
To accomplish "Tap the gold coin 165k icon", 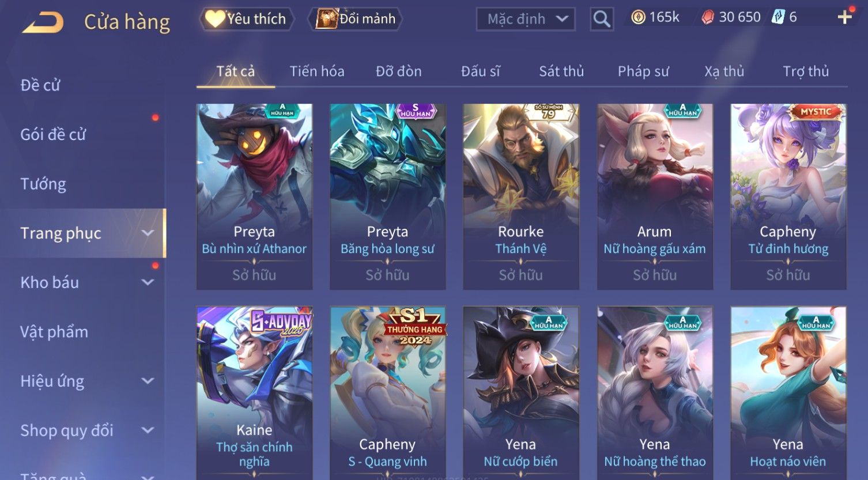I will [638, 17].
